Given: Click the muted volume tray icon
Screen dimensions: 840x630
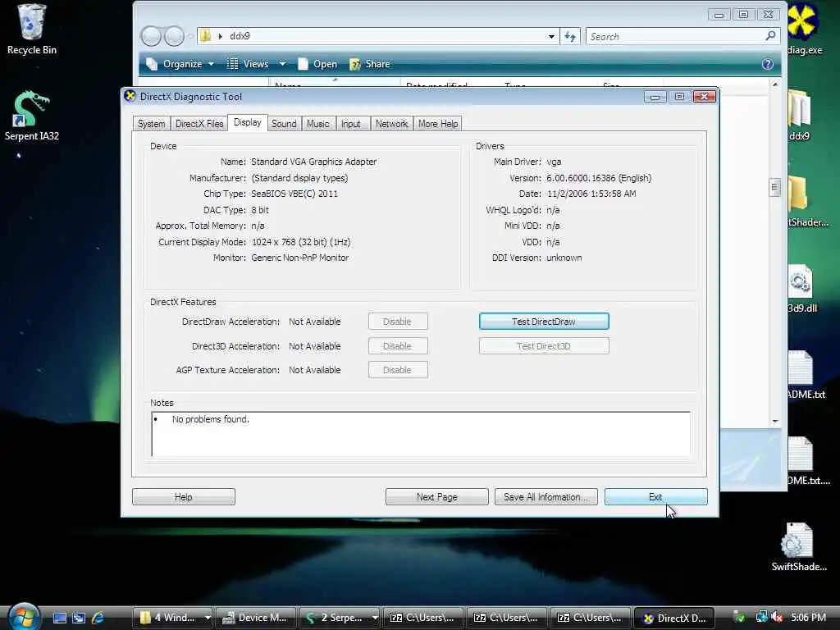Looking at the screenshot, I should (x=777, y=618).
